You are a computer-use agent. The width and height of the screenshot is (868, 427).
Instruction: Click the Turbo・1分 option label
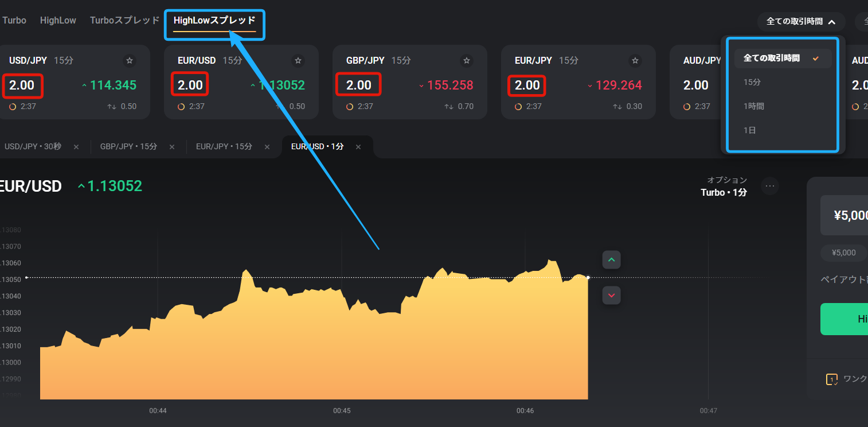tap(724, 192)
